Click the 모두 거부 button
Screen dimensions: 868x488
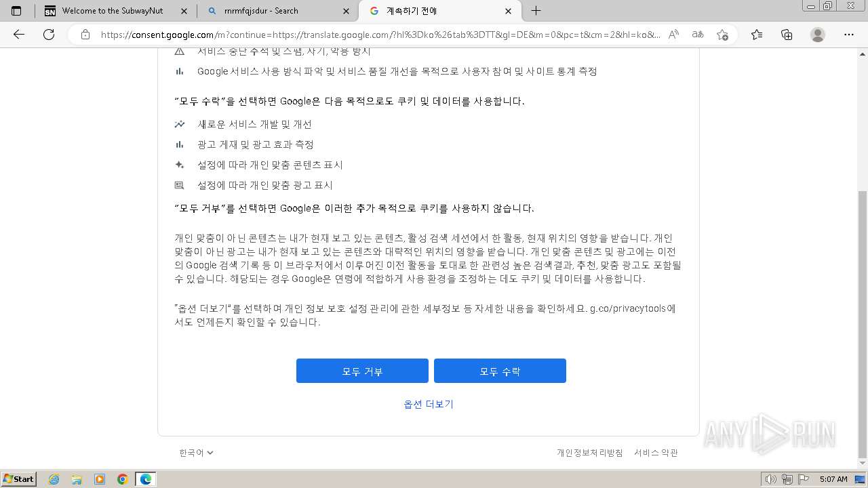click(x=362, y=371)
